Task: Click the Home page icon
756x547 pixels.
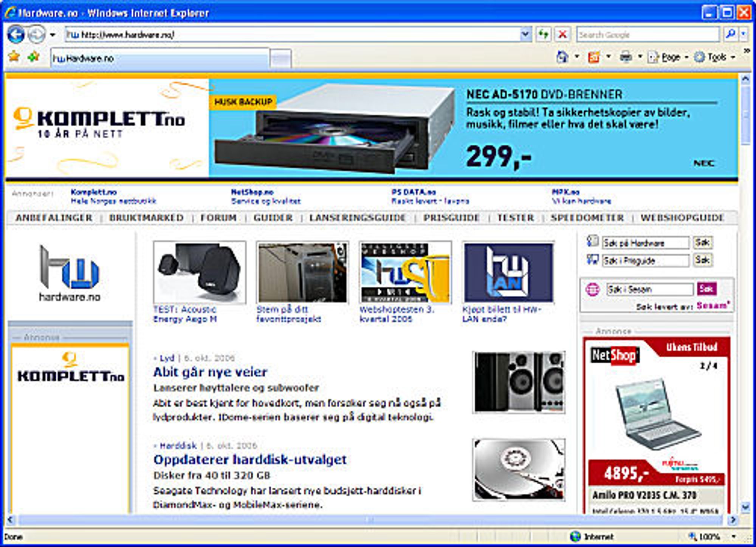Action: 563,57
